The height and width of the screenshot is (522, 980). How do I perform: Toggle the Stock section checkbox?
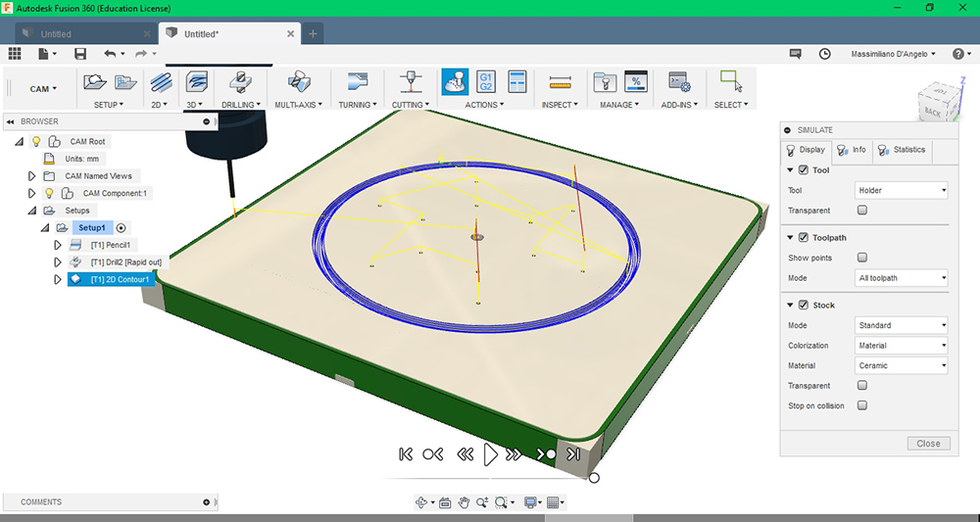coord(804,305)
